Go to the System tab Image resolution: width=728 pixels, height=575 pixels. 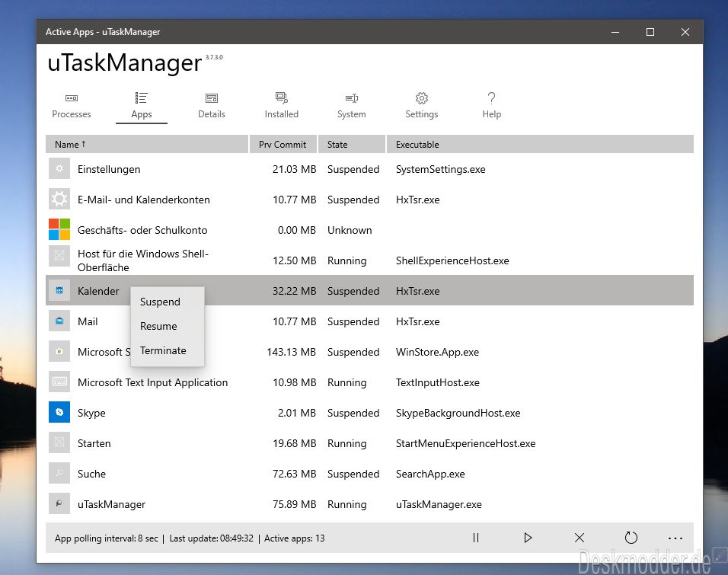coord(352,106)
